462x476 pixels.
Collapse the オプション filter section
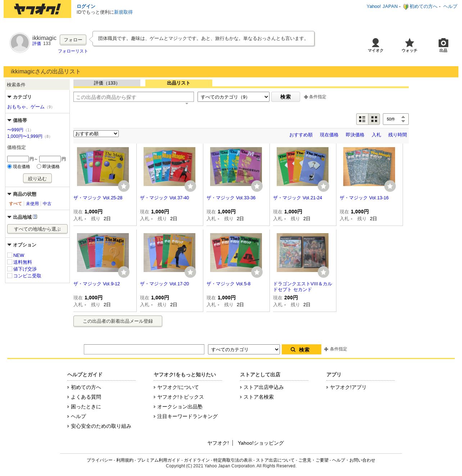pyautogui.click(x=9, y=245)
